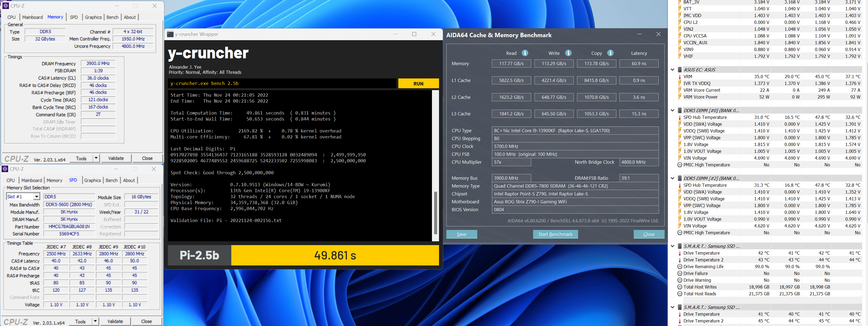Click the Total Host Reads status icon
Viewport: 868px width, 326px height.
pos(680,294)
